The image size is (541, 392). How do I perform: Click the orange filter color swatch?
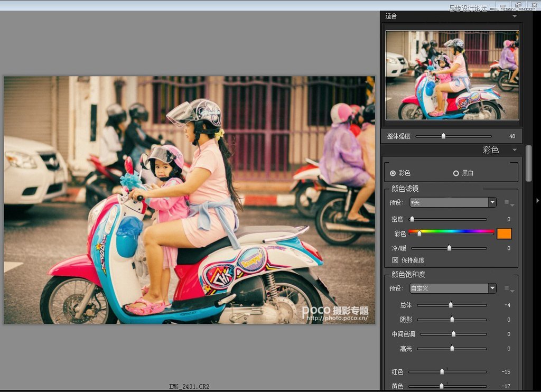coord(504,233)
